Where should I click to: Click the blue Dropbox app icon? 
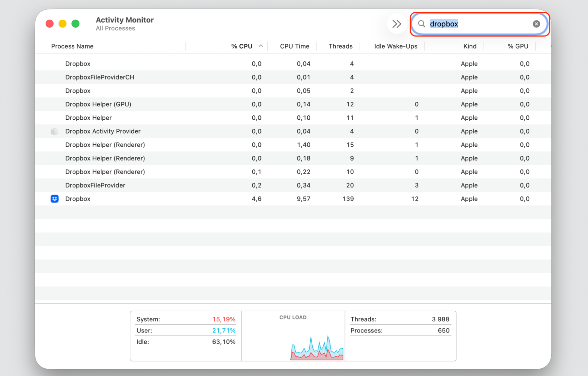tap(54, 199)
